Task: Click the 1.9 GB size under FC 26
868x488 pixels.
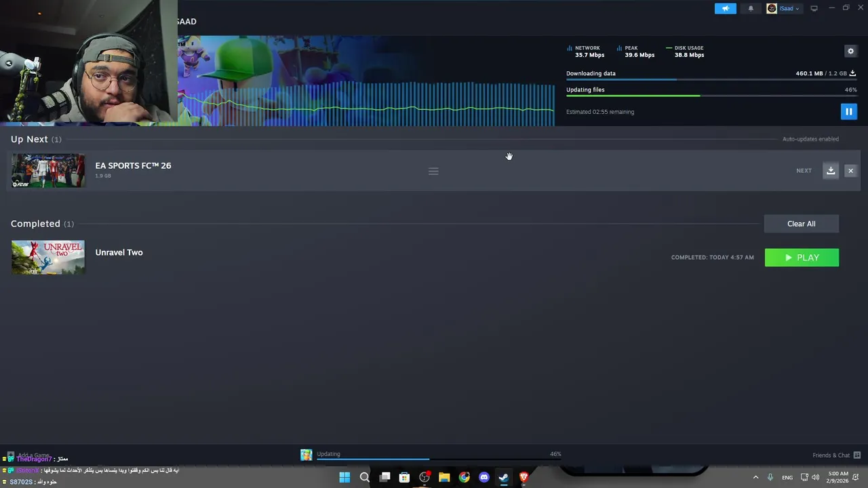Action: 103,176
